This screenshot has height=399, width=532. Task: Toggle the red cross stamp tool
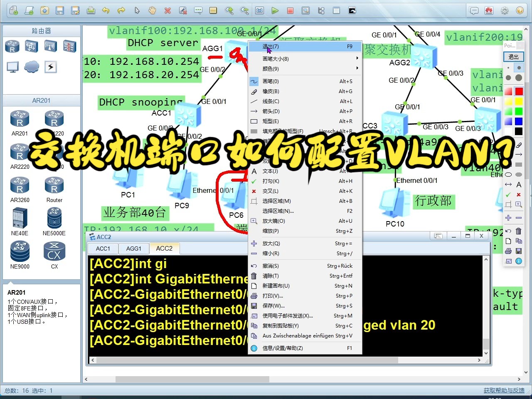(x=518, y=194)
